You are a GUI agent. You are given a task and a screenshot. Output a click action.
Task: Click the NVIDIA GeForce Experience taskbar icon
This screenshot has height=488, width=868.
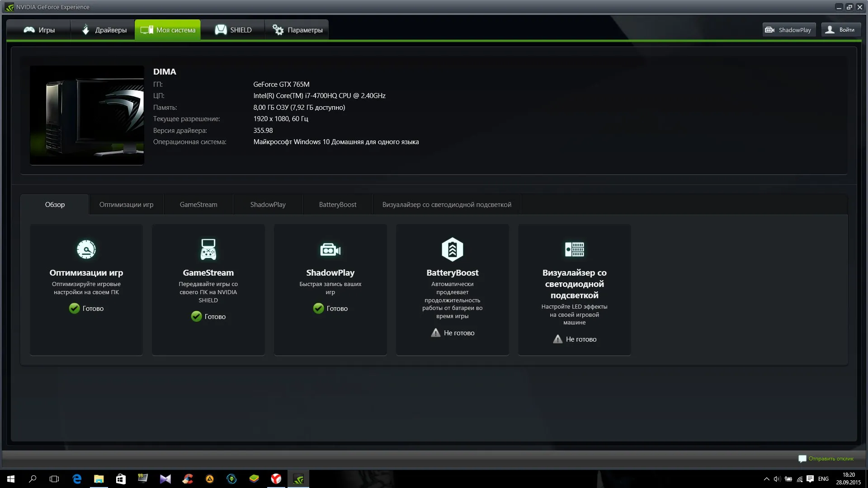tap(298, 479)
